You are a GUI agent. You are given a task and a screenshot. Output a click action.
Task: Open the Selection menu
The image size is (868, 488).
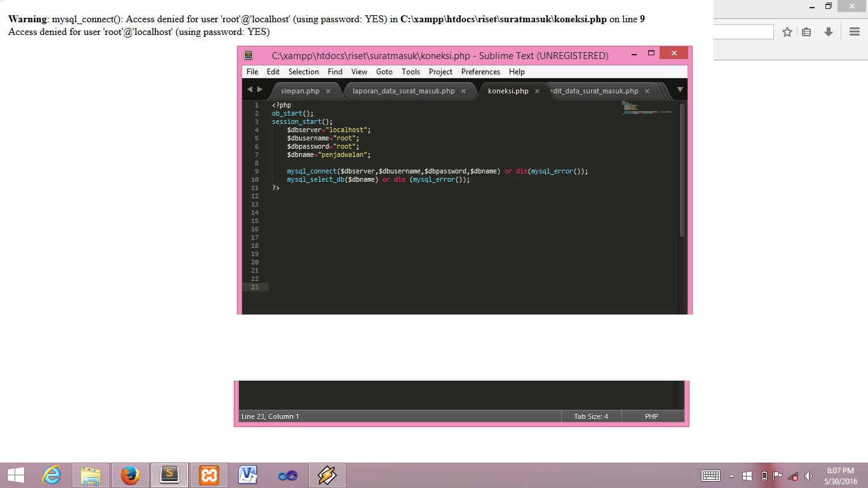pyautogui.click(x=304, y=72)
